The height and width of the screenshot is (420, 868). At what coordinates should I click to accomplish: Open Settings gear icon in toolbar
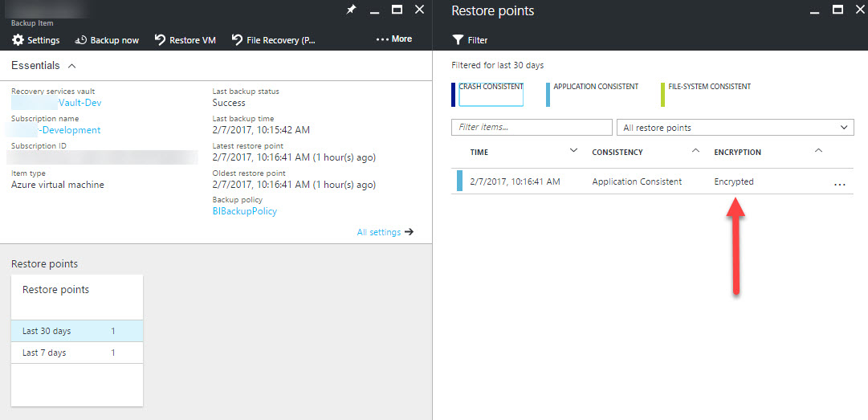[x=18, y=40]
